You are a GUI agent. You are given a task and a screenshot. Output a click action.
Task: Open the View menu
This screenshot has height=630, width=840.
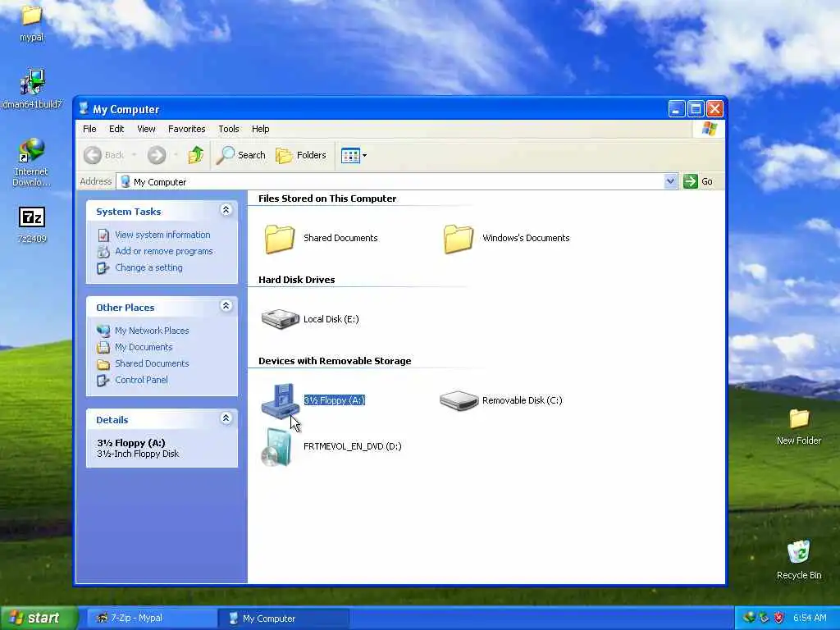(x=146, y=129)
